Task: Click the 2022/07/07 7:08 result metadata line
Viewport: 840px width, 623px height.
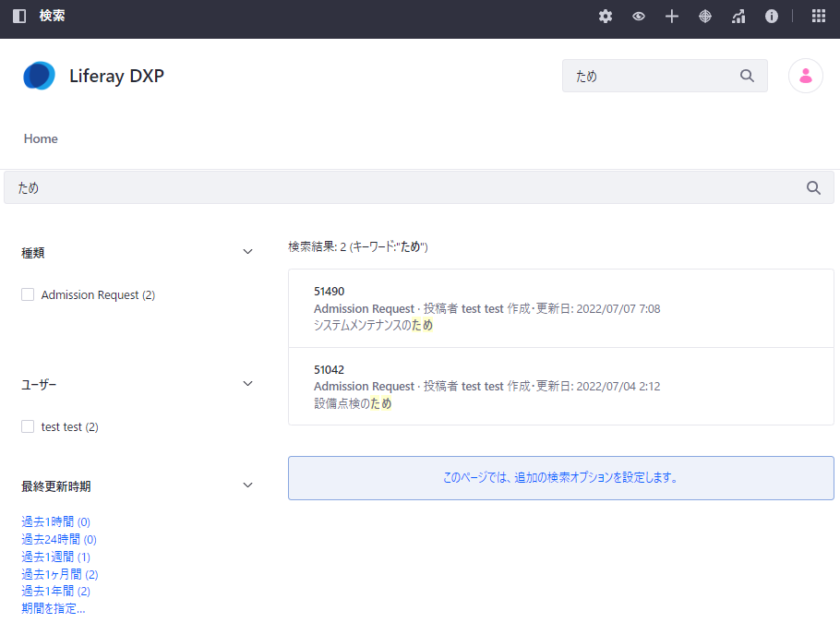Action: pos(487,308)
